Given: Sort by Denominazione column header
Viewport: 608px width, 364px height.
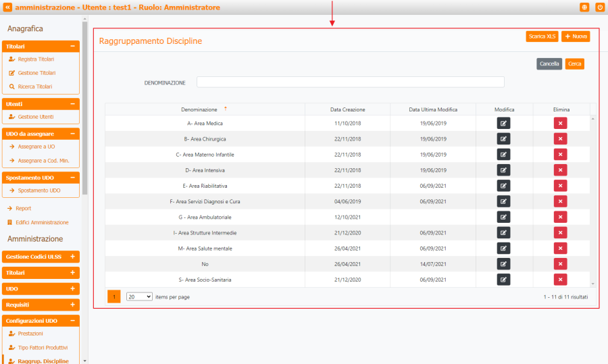Looking at the screenshot, I should coord(199,109).
